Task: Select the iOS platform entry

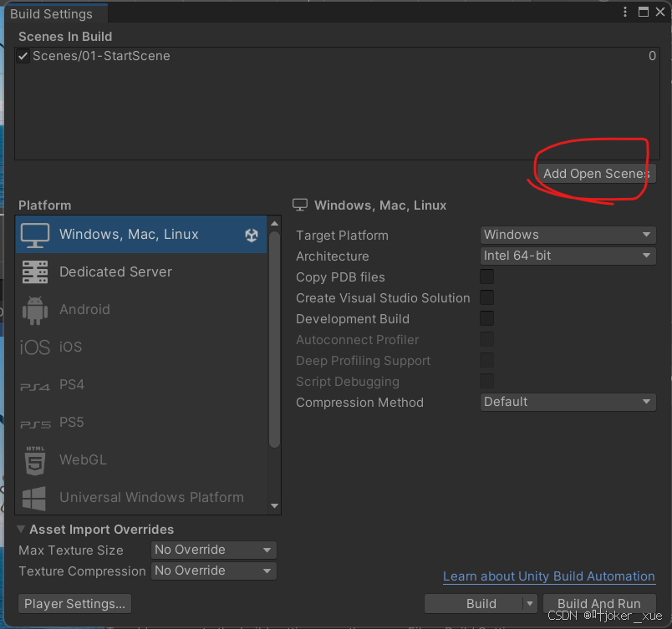Action: [141, 347]
